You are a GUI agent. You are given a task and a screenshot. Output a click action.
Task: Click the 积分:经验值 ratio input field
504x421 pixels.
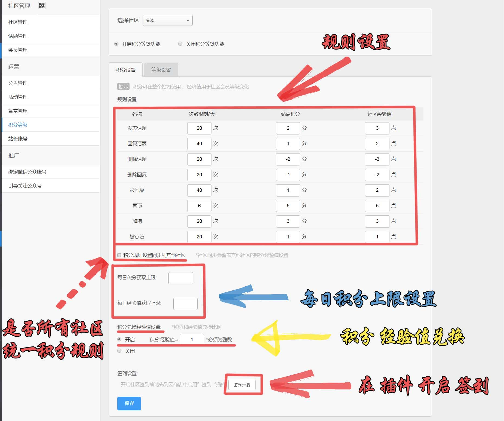(x=192, y=339)
